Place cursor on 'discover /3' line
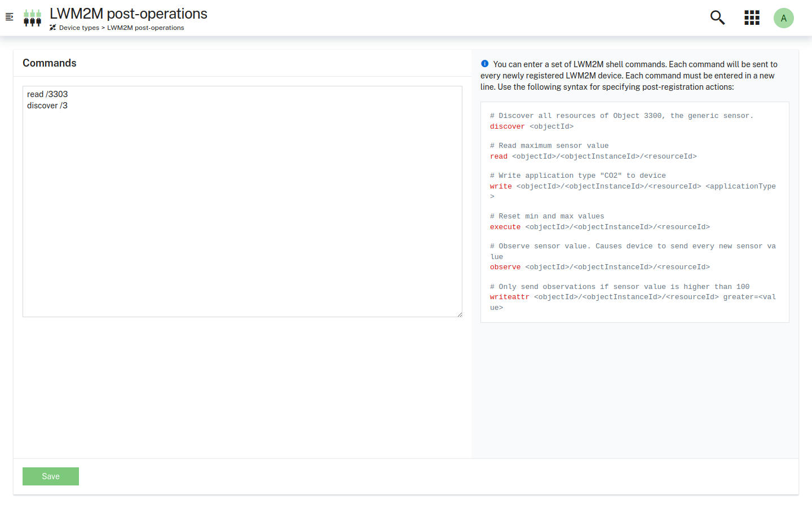The image size is (812, 508). pyautogui.click(x=47, y=106)
